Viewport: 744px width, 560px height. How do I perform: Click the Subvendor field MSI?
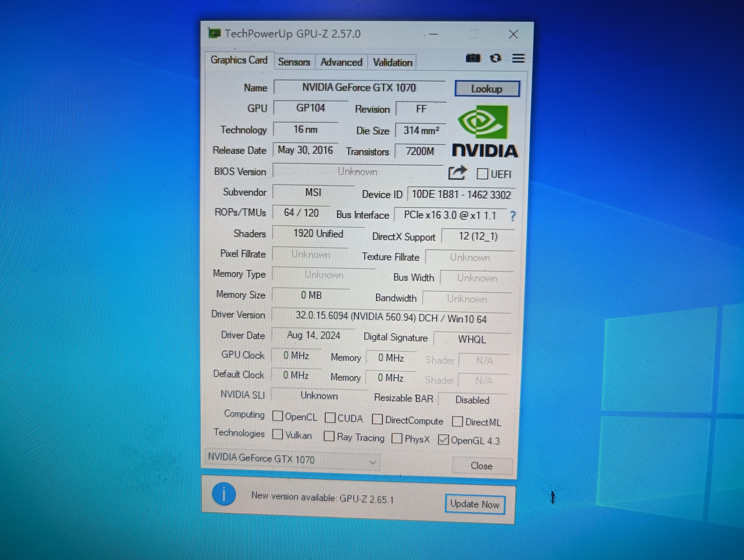pyautogui.click(x=313, y=192)
